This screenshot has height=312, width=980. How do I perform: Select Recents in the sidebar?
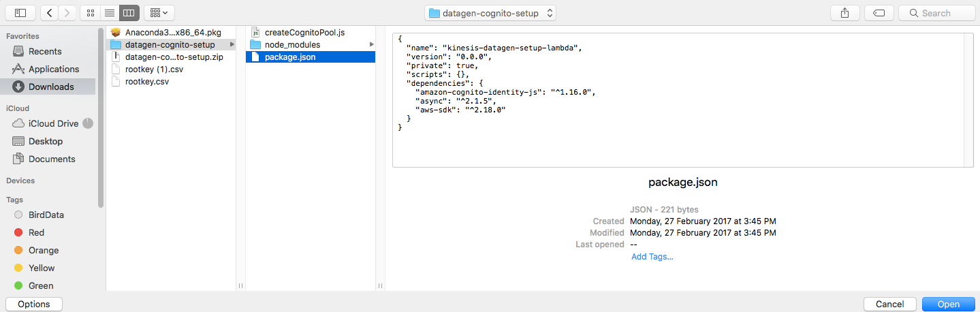45,51
